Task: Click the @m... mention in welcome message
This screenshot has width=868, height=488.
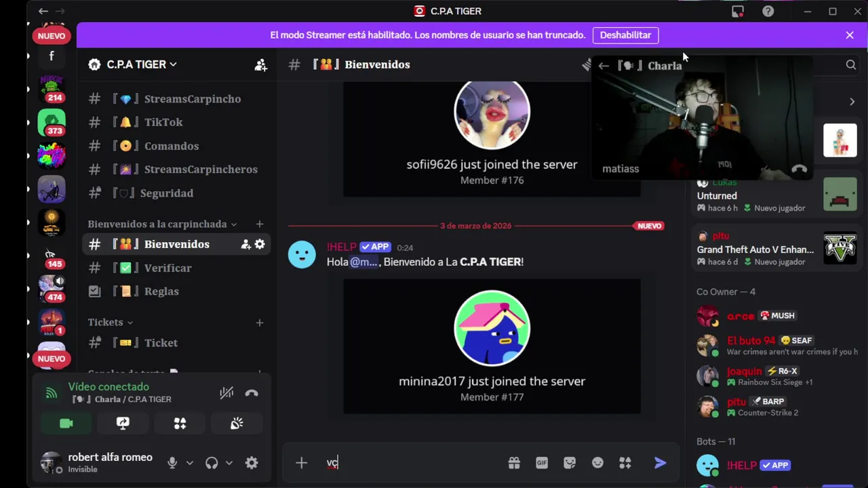Action: point(364,262)
